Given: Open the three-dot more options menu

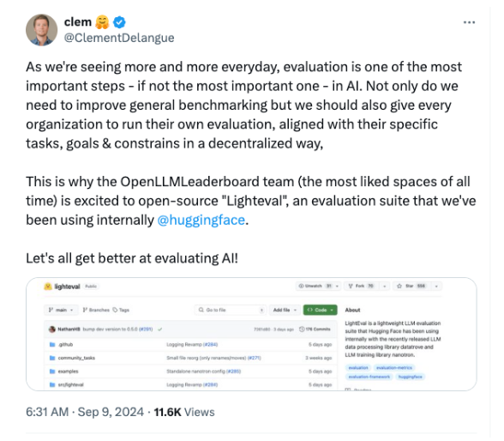Looking at the screenshot, I should pyautogui.click(x=469, y=22).
